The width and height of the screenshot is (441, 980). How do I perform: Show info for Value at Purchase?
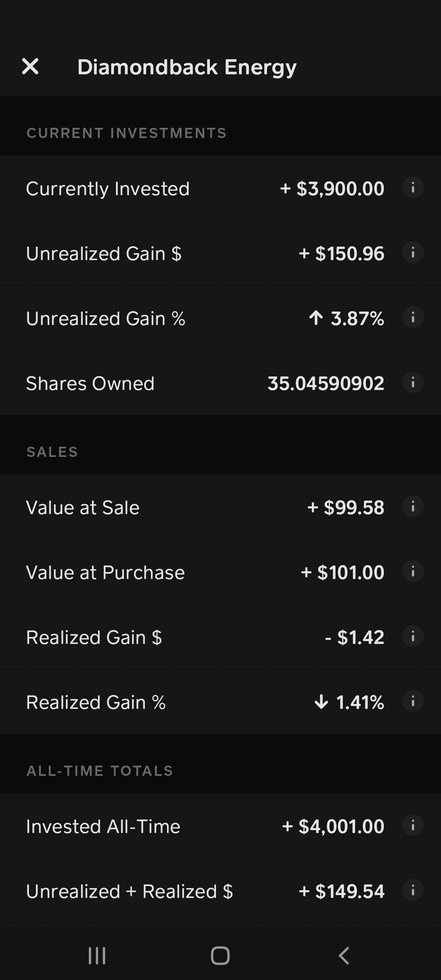click(413, 572)
